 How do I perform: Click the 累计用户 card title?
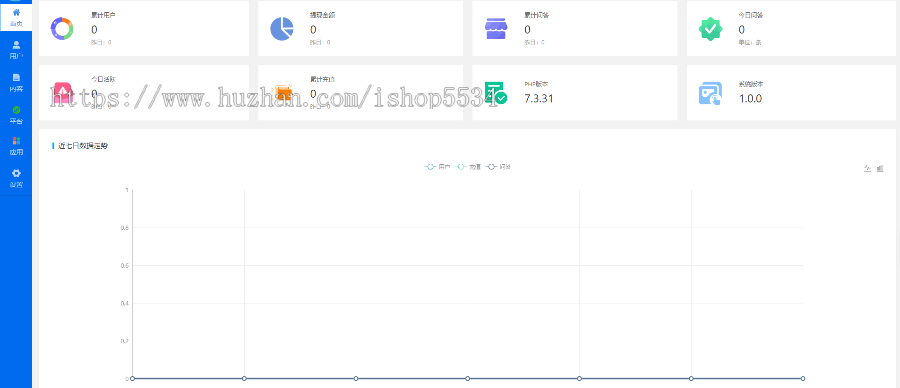103,15
